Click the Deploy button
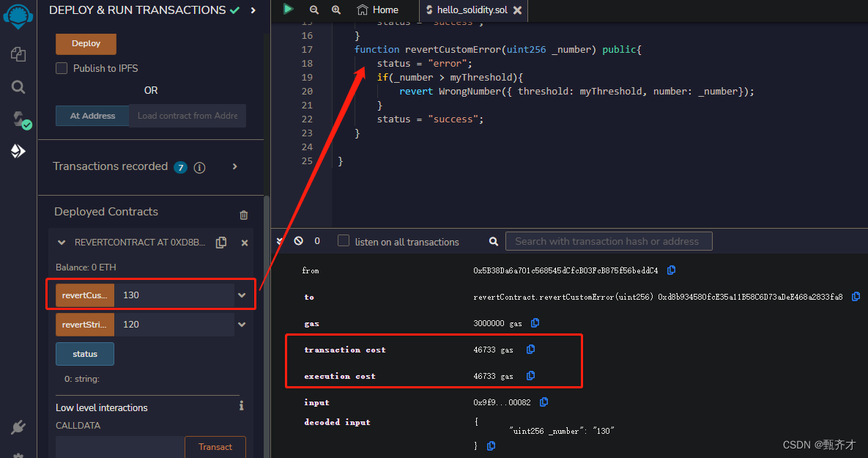868x458 pixels. (86, 44)
